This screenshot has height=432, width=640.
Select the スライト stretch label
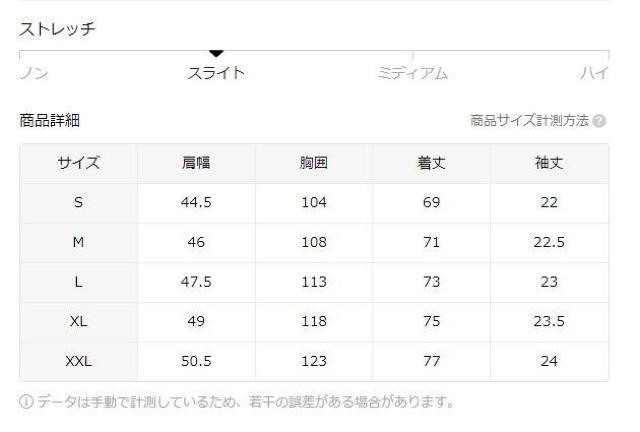(x=216, y=73)
